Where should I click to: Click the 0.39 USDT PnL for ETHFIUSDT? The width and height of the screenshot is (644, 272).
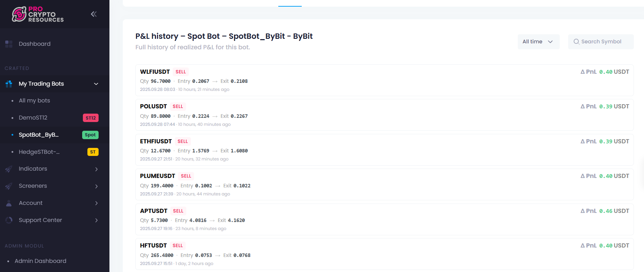point(614,141)
